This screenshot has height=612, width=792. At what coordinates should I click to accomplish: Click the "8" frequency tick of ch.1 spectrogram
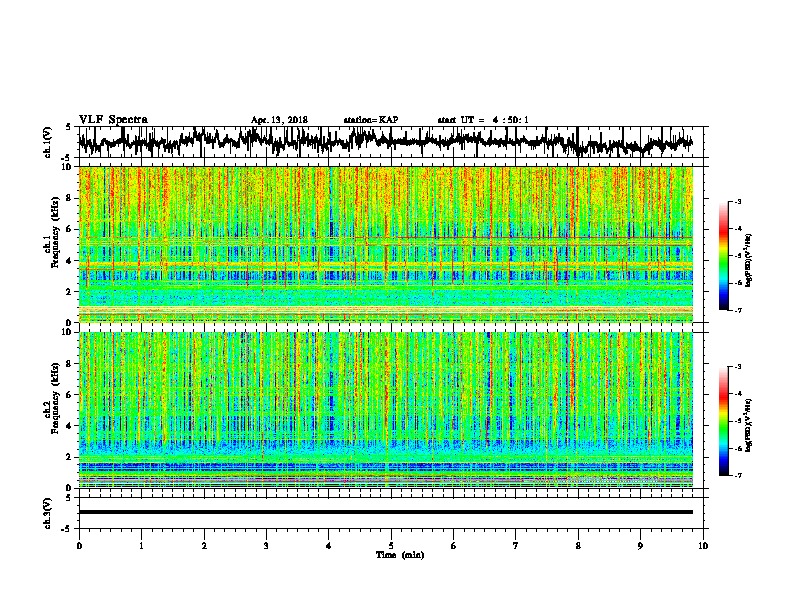tap(71, 198)
